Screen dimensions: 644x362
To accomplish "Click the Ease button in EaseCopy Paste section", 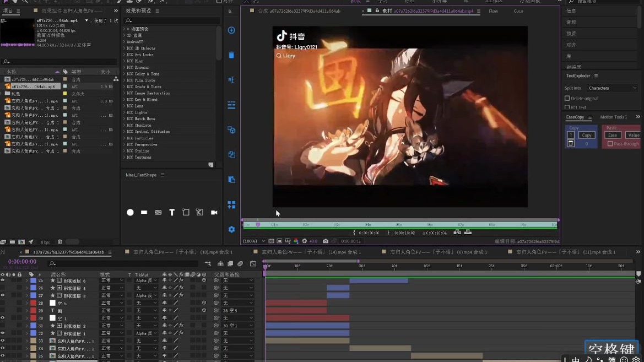I will point(613,135).
